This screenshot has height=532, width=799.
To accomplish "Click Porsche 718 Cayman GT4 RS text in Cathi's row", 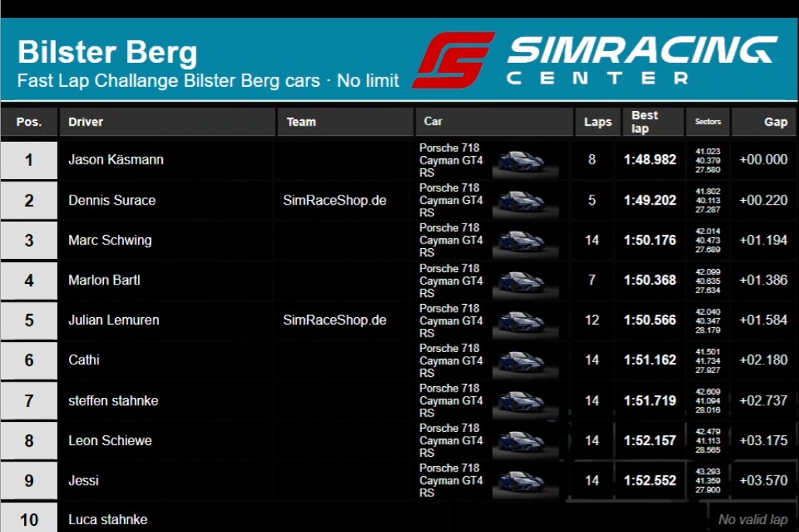I will click(451, 361).
